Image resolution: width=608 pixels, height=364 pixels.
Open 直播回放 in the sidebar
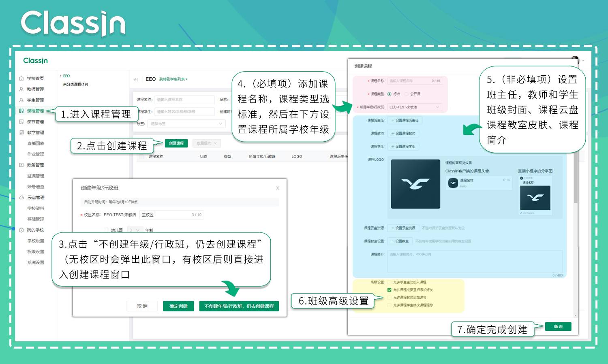click(x=36, y=143)
